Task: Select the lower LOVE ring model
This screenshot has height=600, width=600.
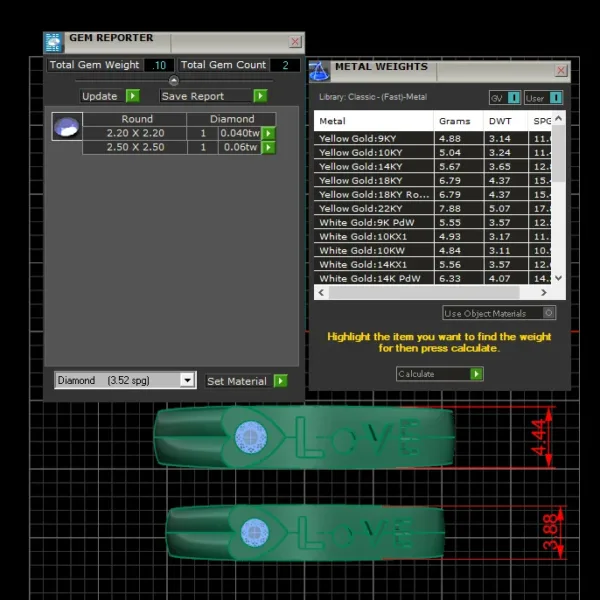Action: tap(305, 533)
